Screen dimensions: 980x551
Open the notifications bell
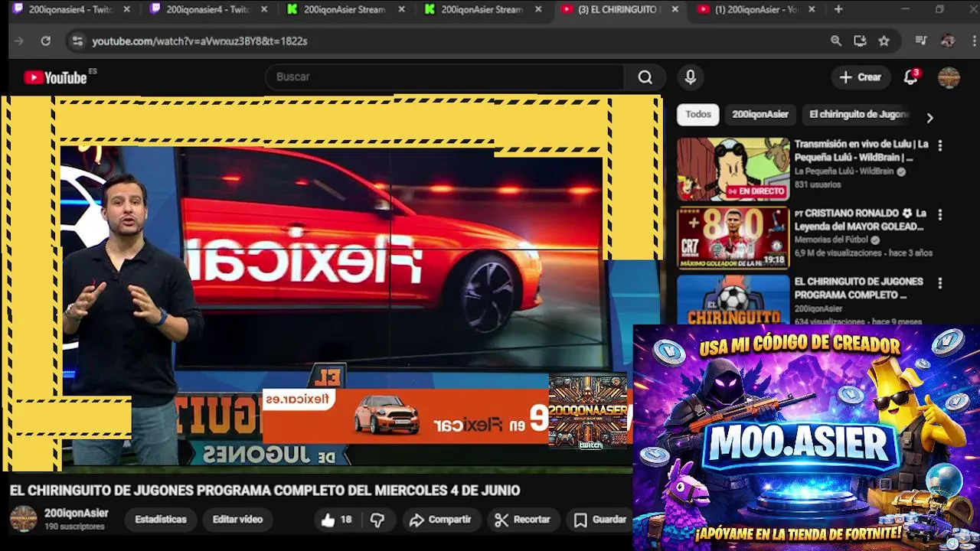coord(910,77)
